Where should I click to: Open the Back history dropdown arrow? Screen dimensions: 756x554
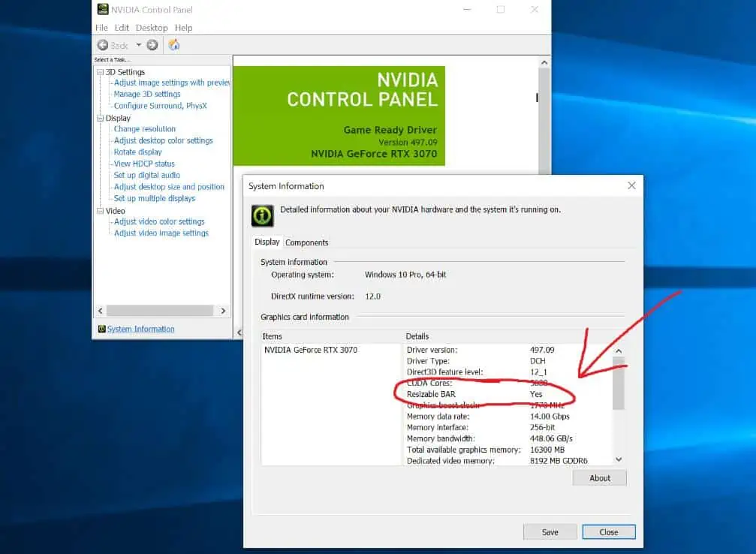138,45
